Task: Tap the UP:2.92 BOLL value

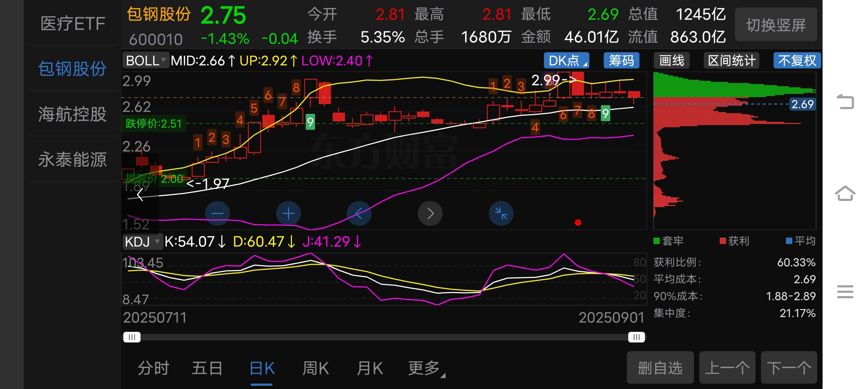Action: coord(269,61)
